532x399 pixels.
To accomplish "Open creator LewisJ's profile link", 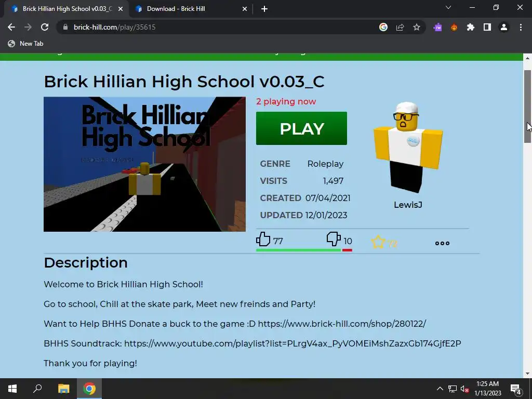I will [408, 205].
